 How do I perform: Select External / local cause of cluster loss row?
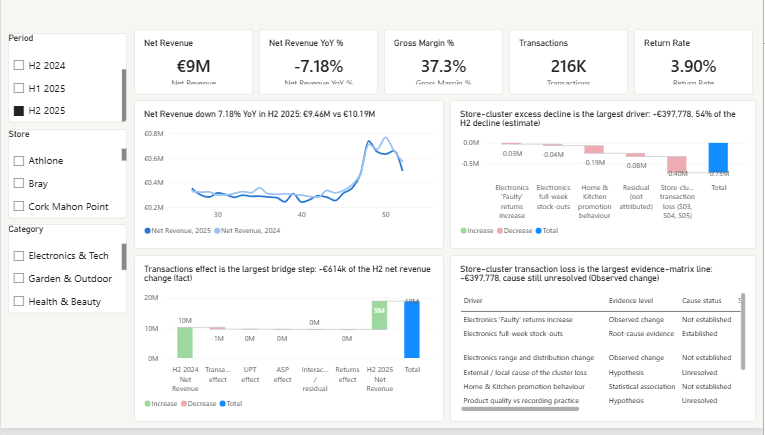pyautogui.click(x=601, y=373)
